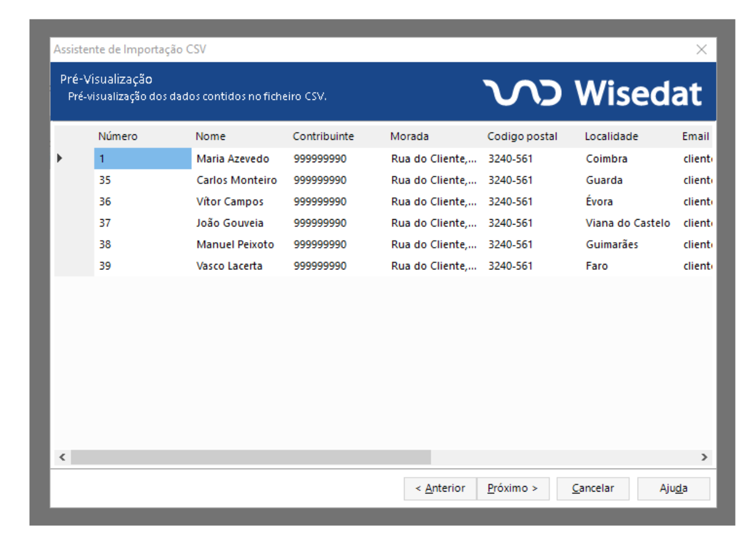Click the Wisedat logo in the banner
This screenshot has height=543, width=756.
pos(592,93)
